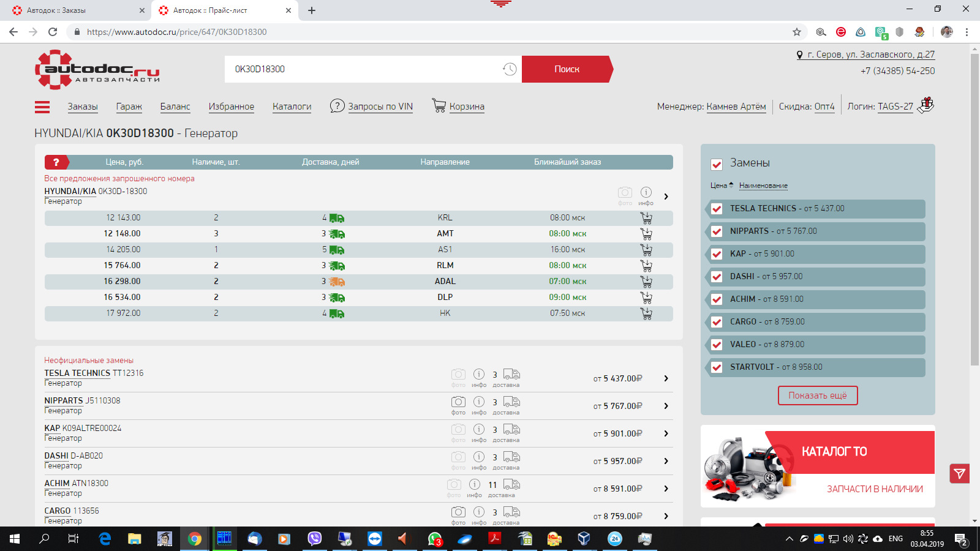Show hidden system tray icons
Screen dimensions: 980x551
click(x=790, y=539)
